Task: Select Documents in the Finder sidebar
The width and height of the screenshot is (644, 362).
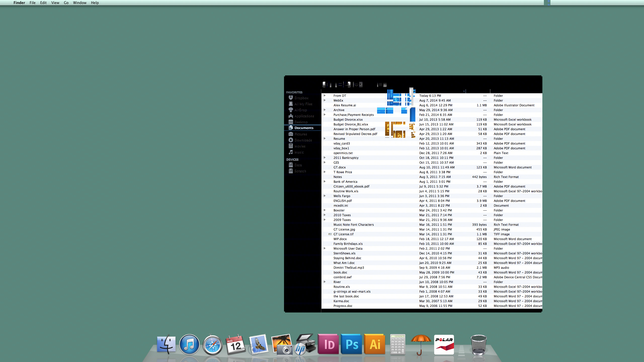Action: tap(302, 128)
